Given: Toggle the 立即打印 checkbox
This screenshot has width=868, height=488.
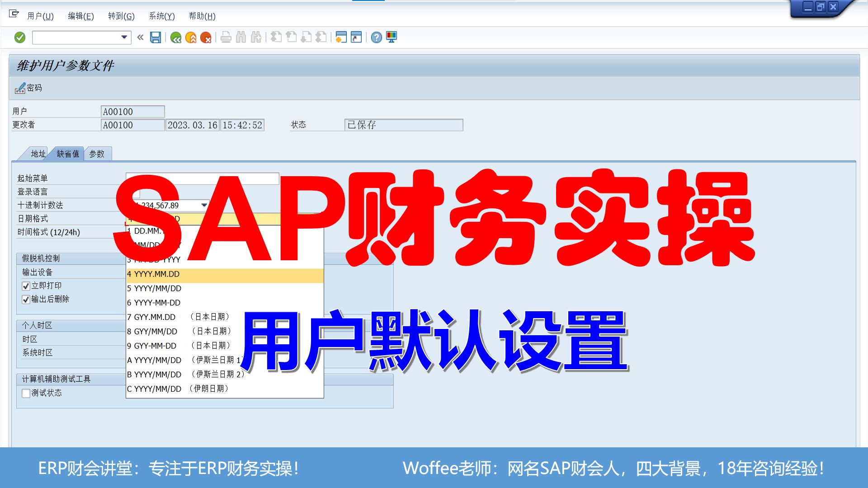Looking at the screenshot, I should pyautogui.click(x=26, y=286).
